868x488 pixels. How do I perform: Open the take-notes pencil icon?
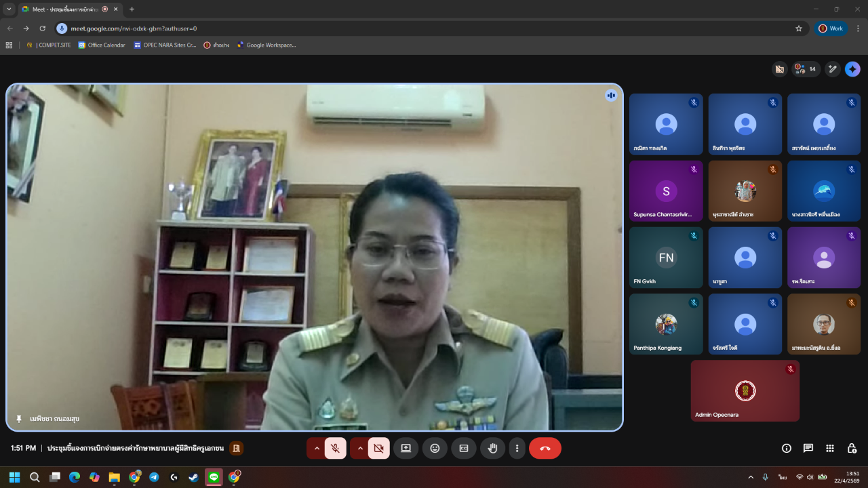click(x=833, y=69)
